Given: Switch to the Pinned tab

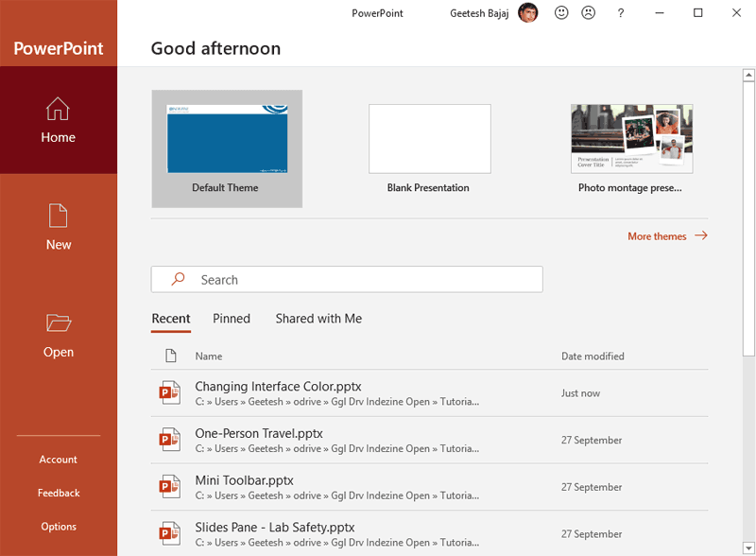Looking at the screenshot, I should point(232,319).
